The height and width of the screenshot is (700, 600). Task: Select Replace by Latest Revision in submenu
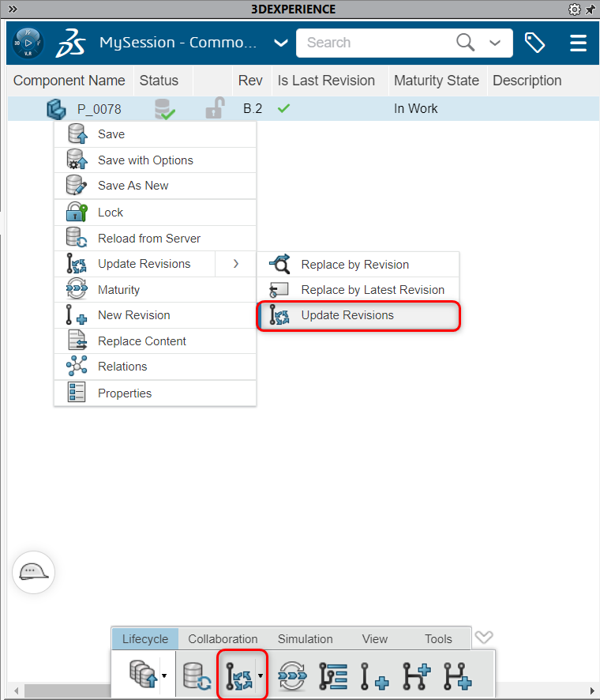(x=358, y=290)
